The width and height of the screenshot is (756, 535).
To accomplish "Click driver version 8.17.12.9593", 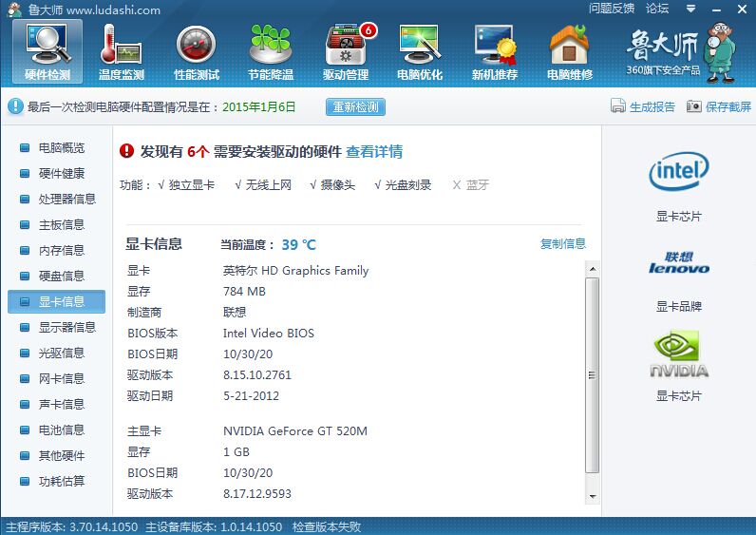I will tap(257, 493).
